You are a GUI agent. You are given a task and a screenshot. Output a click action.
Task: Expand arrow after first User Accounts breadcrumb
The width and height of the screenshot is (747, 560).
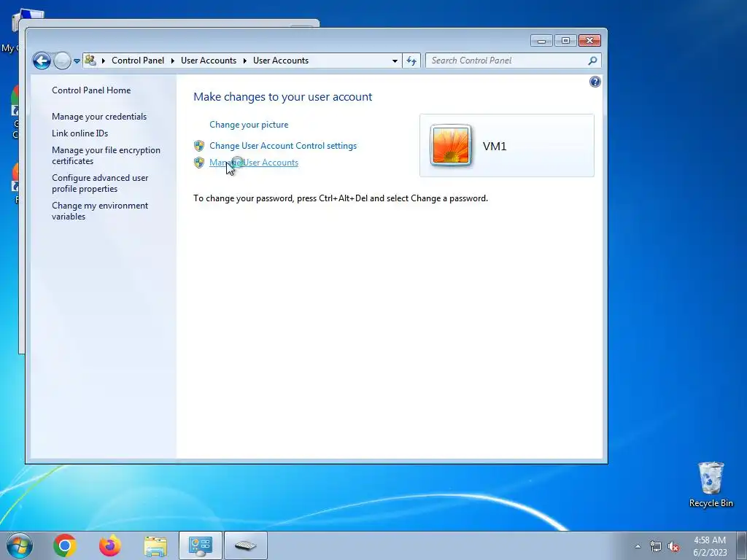coord(245,61)
